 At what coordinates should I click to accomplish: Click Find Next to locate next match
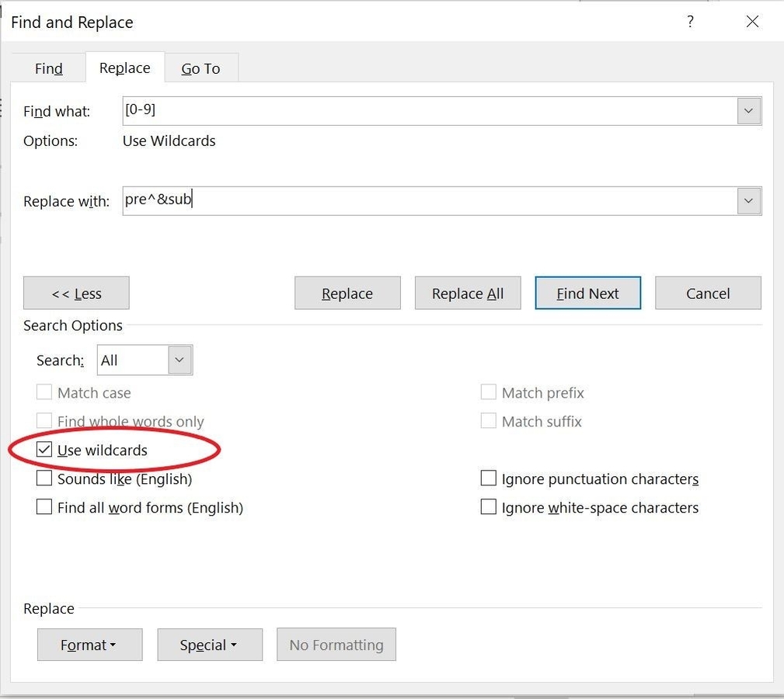(587, 293)
